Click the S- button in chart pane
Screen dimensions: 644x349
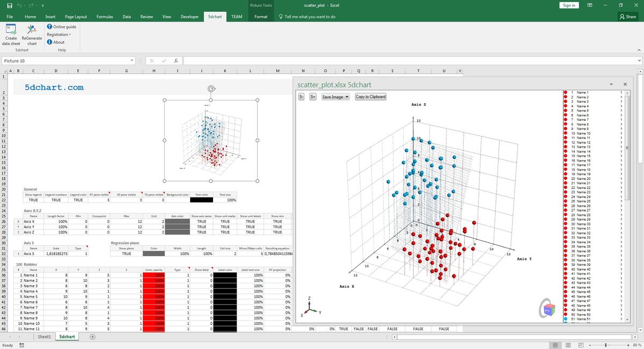pos(301,97)
